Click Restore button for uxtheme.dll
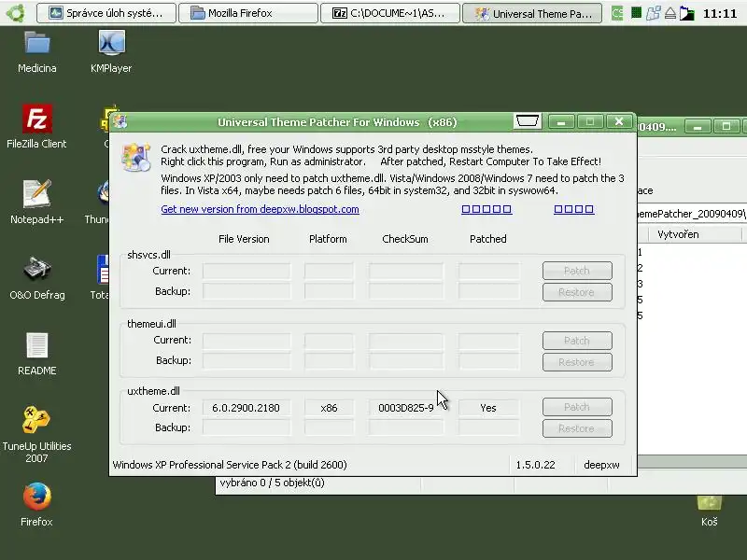 pyautogui.click(x=577, y=428)
